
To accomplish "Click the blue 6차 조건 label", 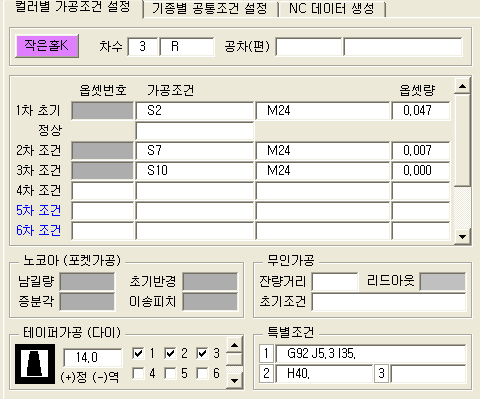I will click(x=39, y=231).
